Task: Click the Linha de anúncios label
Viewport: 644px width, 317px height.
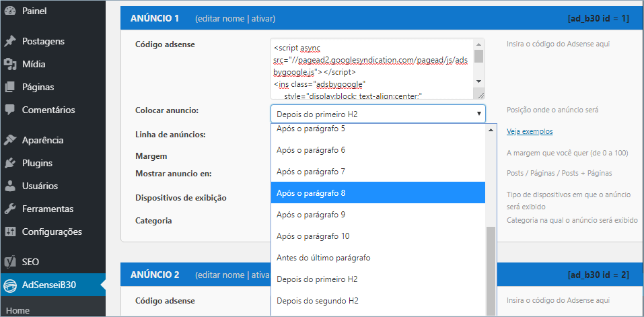Action: click(x=170, y=135)
